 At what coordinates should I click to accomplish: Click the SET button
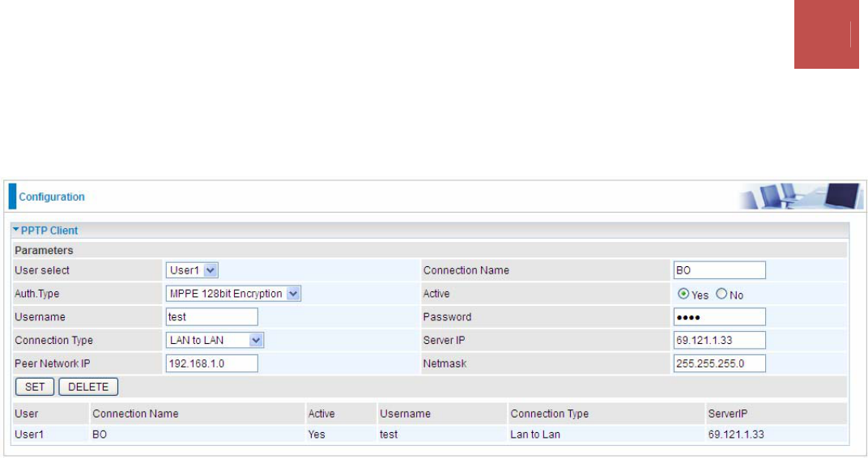34,387
